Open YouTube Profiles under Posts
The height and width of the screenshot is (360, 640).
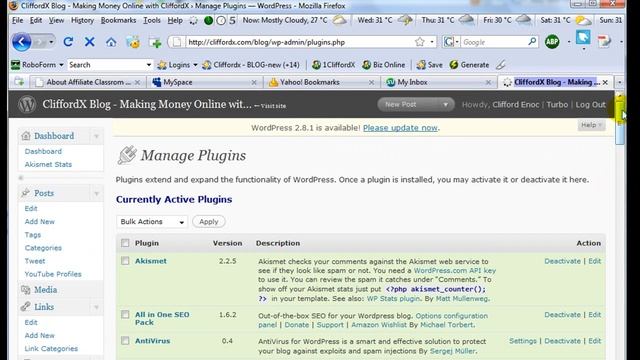(x=53, y=274)
